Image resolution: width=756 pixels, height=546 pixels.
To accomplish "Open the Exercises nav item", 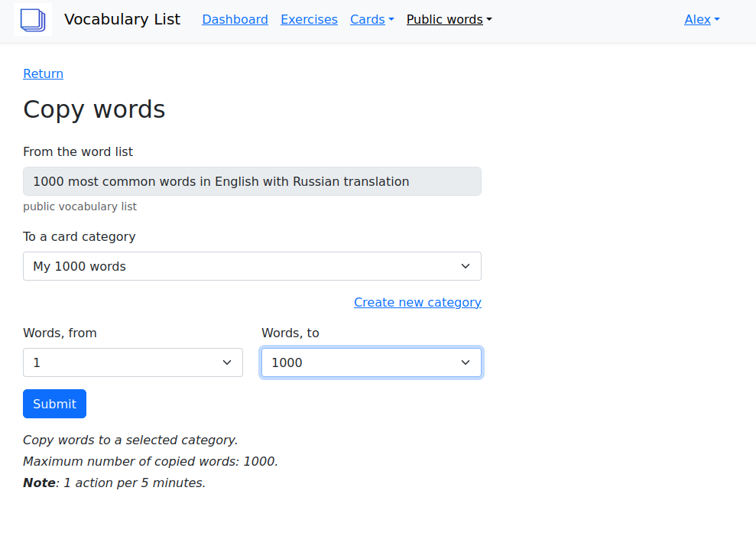I will pyautogui.click(x=309, y=20).
